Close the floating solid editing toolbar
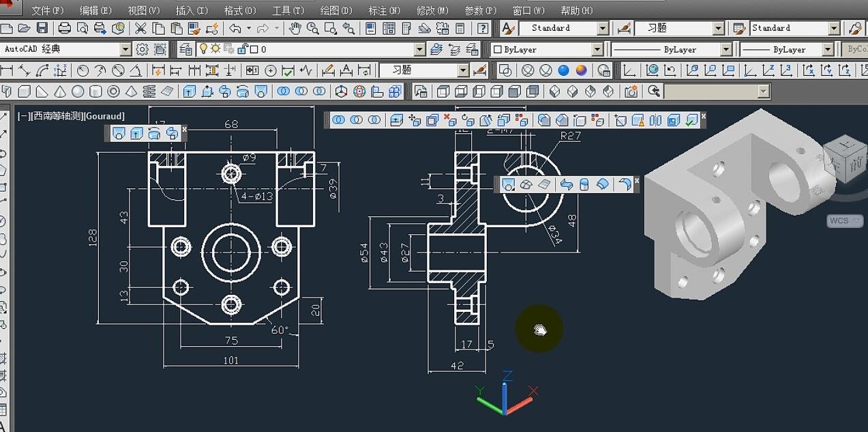Screen dimensions: 868x432 (703, 116)
